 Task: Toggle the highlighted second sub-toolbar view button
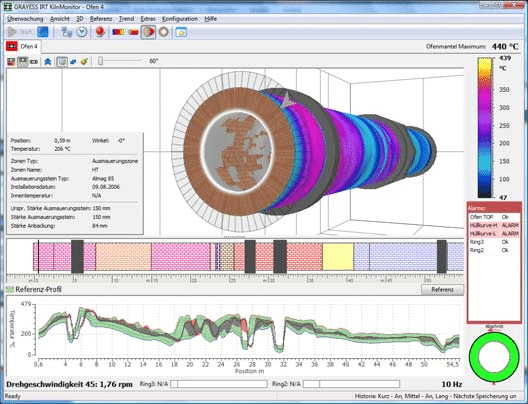[23, 62]
